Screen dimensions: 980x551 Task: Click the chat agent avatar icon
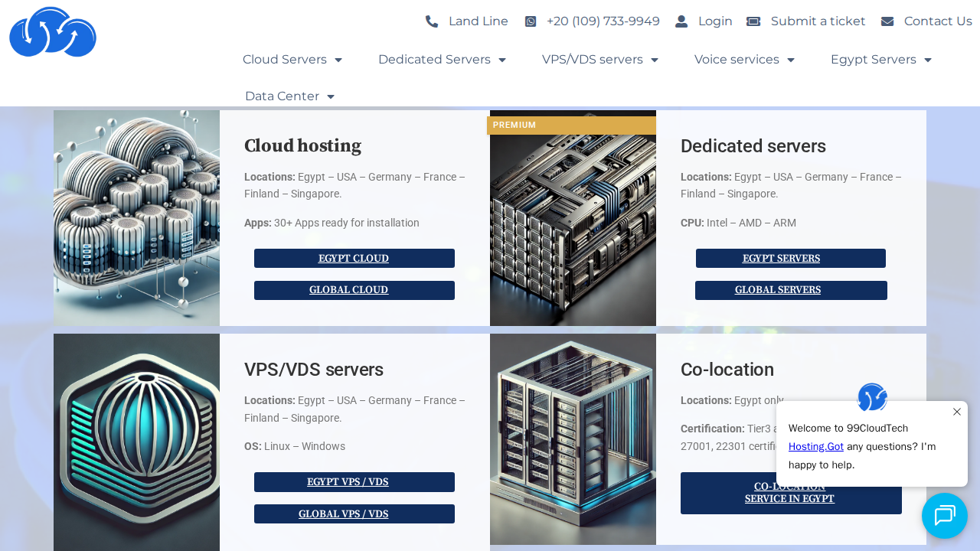click(872, 397)
